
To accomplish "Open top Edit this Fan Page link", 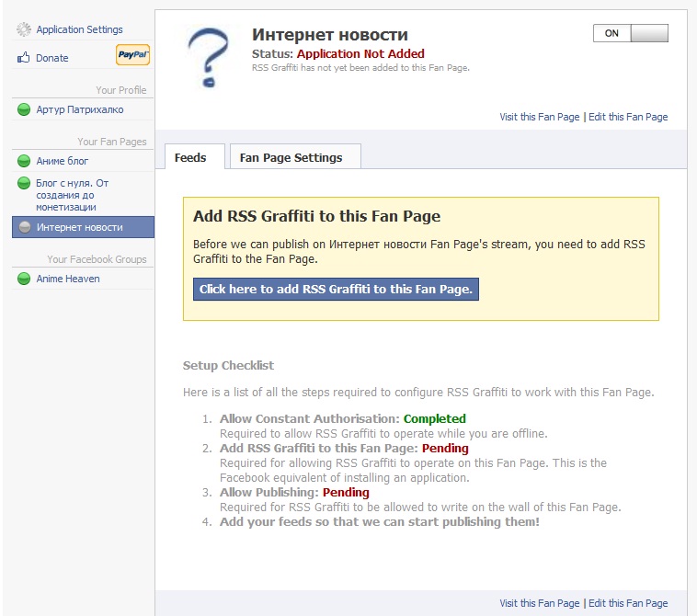I will click(x=628, y=117).
